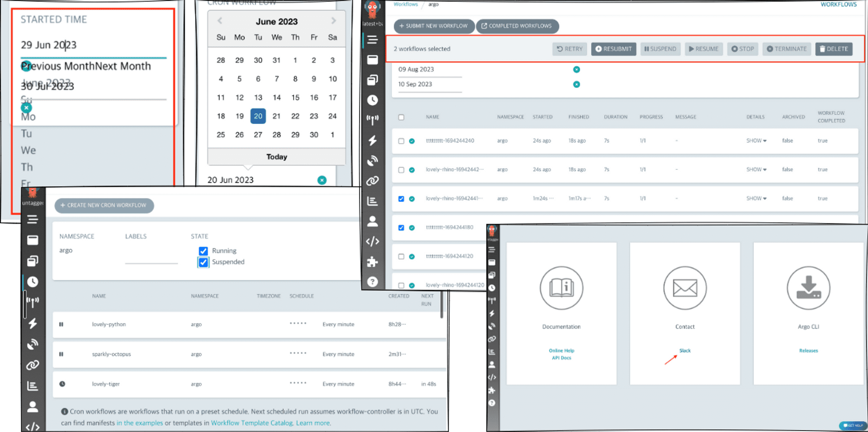Open satellite Sensors icon in cron window sidebar
Image resolution: width=868 pixels, height=432 pixels.
33,344
